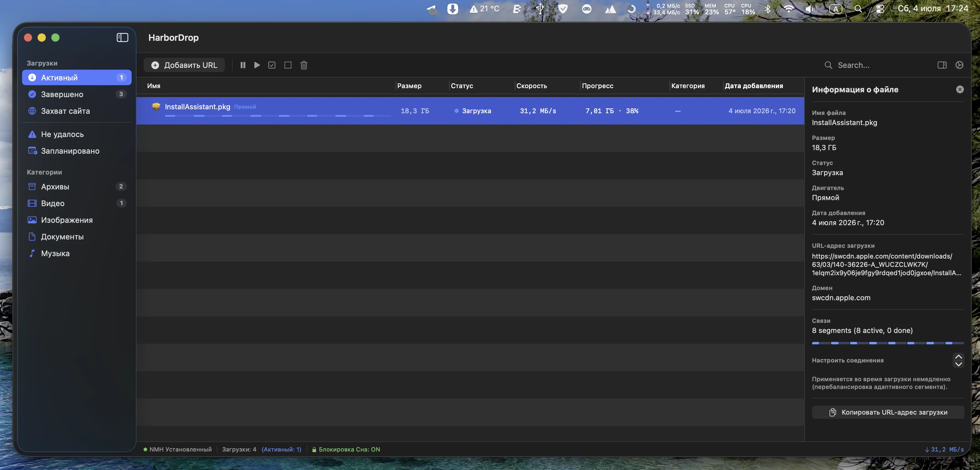The width and height of the screenshot is (980, 470).
Task: Click the swcdn.apple.com domain value
Action: point(841,298)
